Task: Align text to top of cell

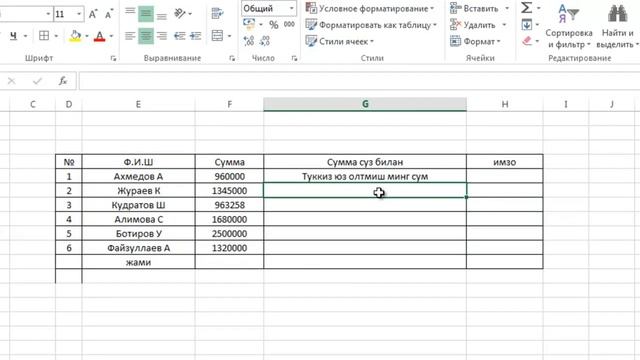Action: [130, 13]
